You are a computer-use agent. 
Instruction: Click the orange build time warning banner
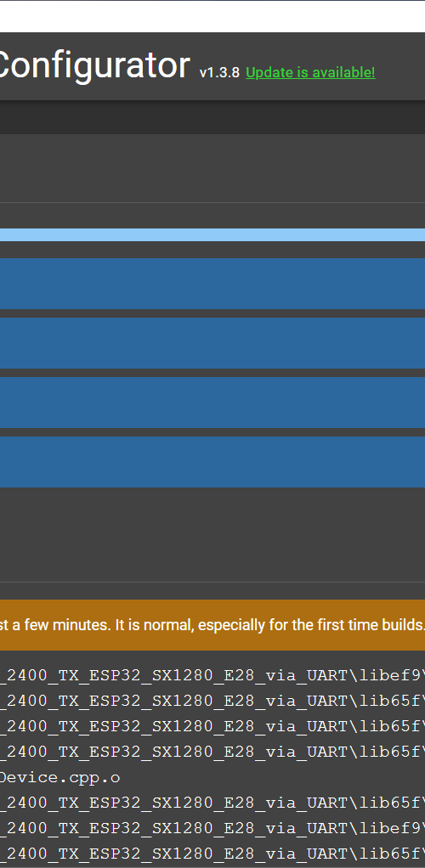click(212, 625)
